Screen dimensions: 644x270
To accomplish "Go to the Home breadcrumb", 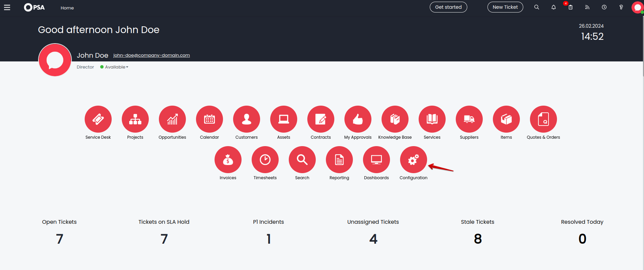I will [x=67, y=8].
